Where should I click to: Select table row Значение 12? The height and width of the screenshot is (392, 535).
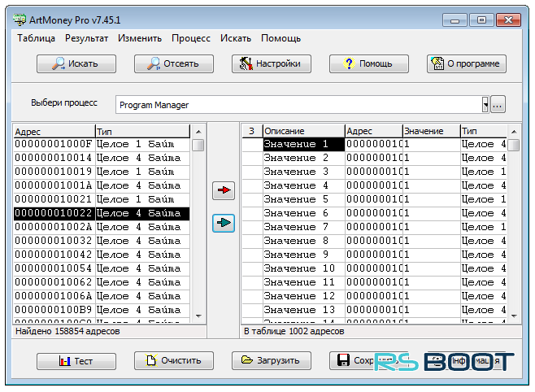point(374,296)
